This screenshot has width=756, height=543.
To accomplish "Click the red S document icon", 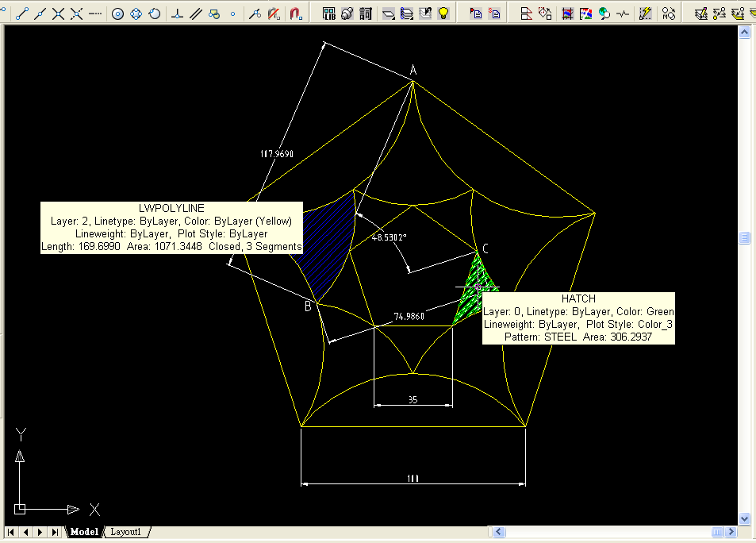I will click(494, 13).
